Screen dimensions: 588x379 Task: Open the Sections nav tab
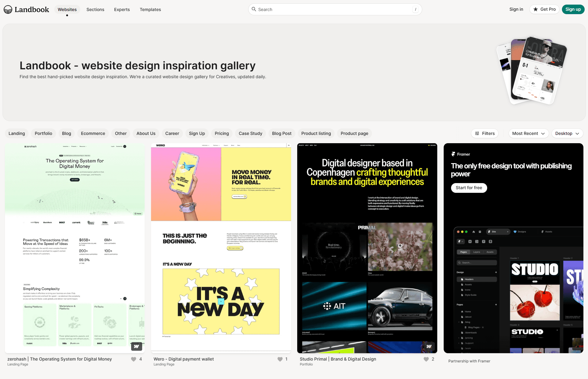95,10
